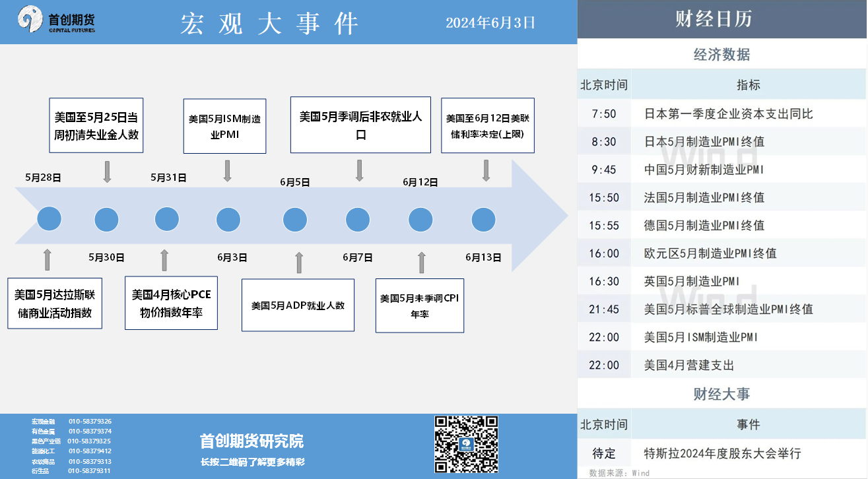The width and height of the screenshot is (868, 479).
Task: Click 首创期货研究院 footer title
Action: pos(251,441)
